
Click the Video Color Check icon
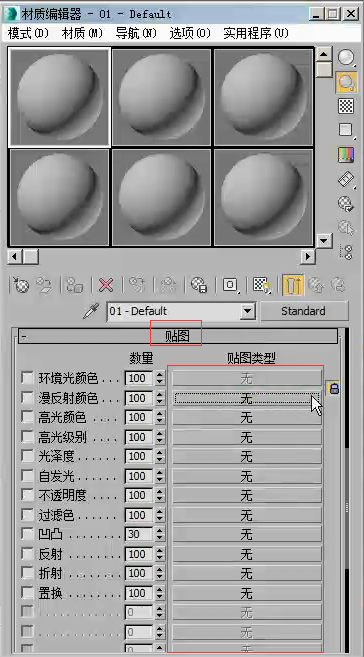[346, 155]
